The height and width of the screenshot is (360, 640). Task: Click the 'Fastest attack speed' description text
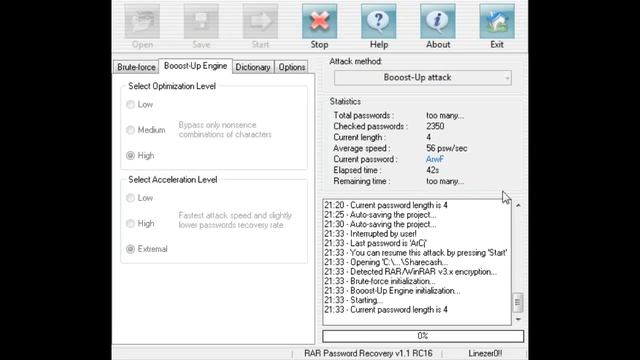click(x=235, y=220)
